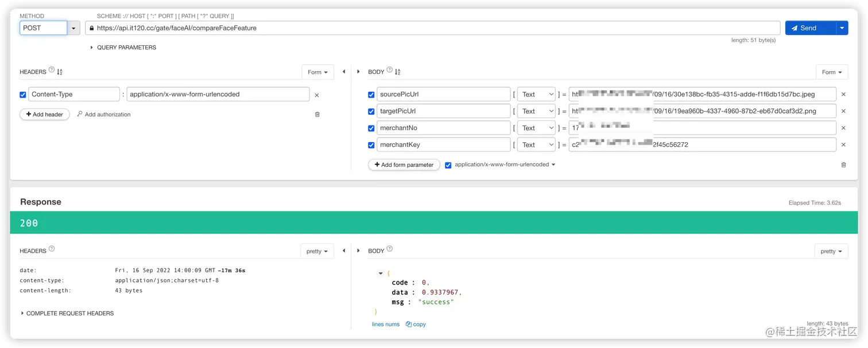Collapse the JSON response root object
The height and width of the screenshot is (348, 868).
[x=381, y=273]
